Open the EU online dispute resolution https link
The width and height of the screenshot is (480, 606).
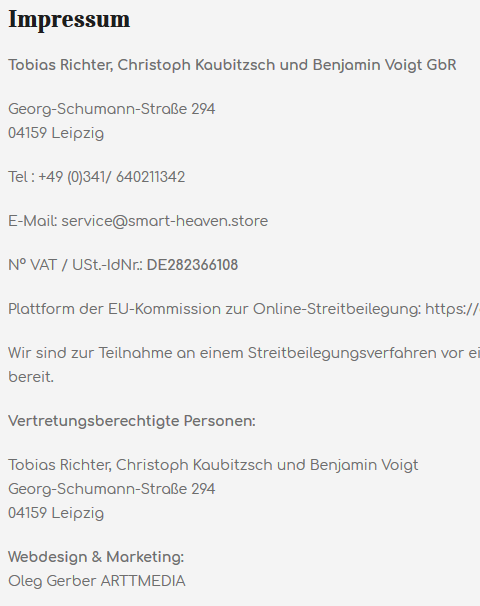pyautogui.click(x=453, y=309)
